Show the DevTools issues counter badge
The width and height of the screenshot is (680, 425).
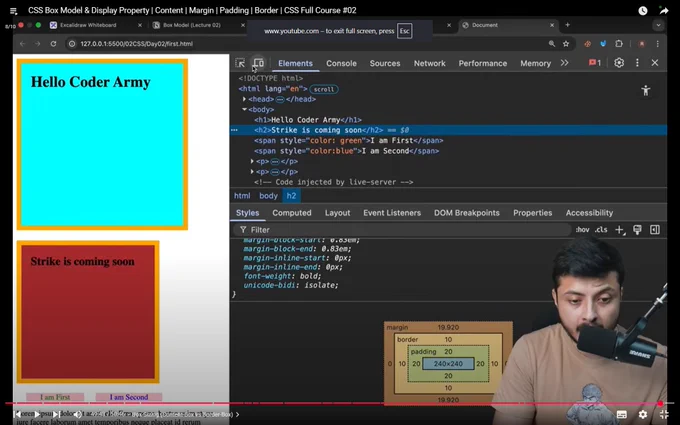click(595, 63)
